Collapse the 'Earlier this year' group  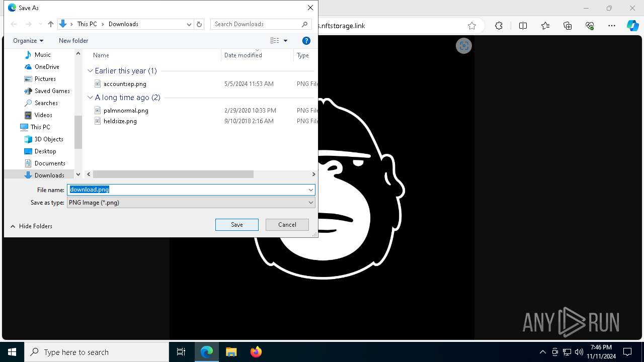[x=91, y=71]
